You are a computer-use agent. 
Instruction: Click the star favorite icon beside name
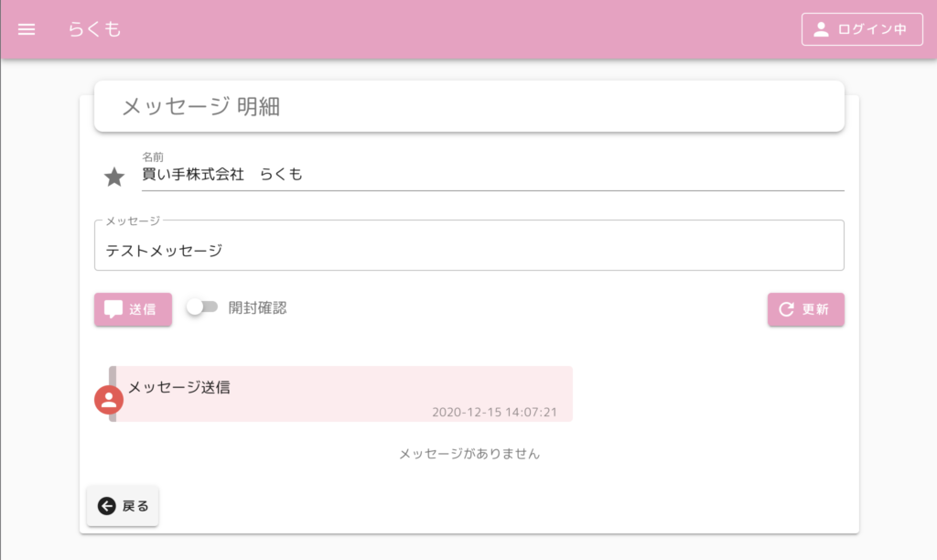coord(114,177)
